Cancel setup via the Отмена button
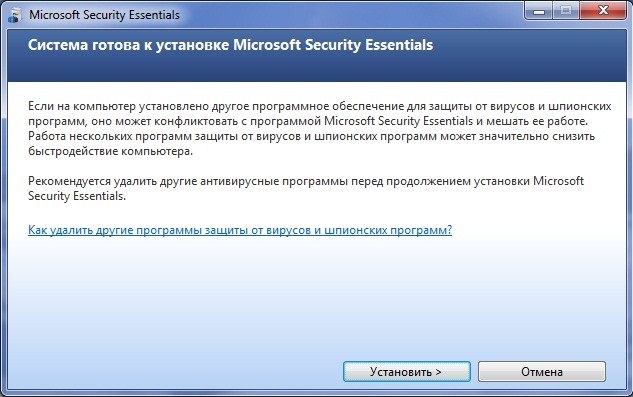The height and width of the screenshot is (397, 633). [542, 372]
